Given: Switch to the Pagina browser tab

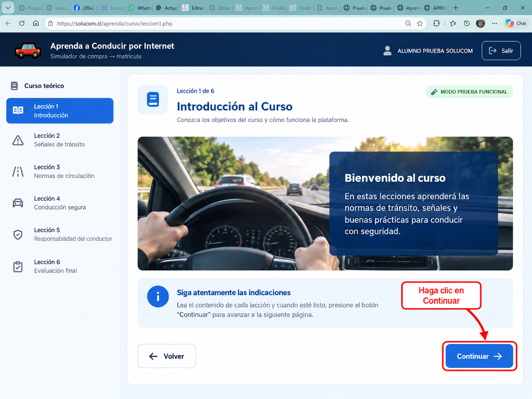Looking at the screenshot, I should (30, 8).
